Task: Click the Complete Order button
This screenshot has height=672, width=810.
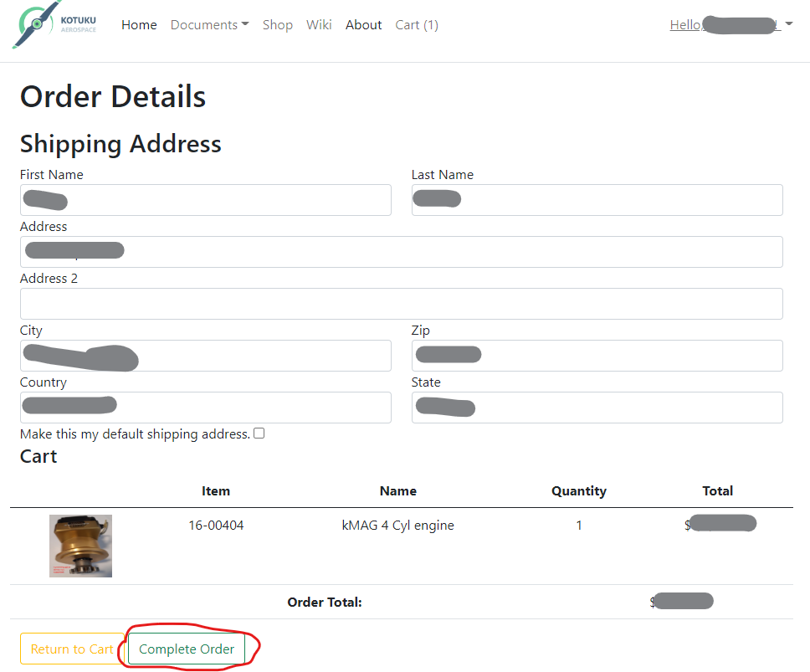Action: point(187,649)
